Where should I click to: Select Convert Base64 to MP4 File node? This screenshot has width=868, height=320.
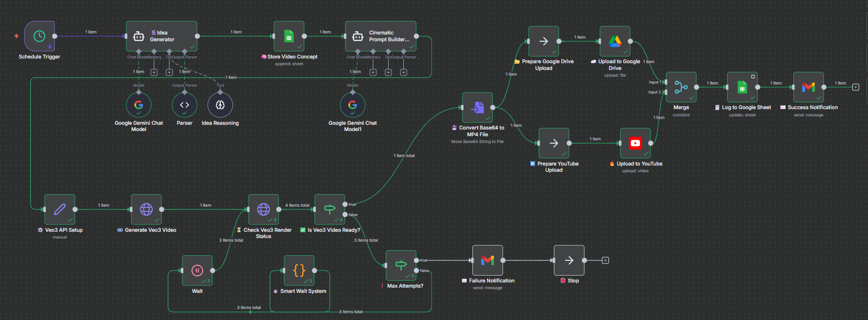click(x=478, y=108)
